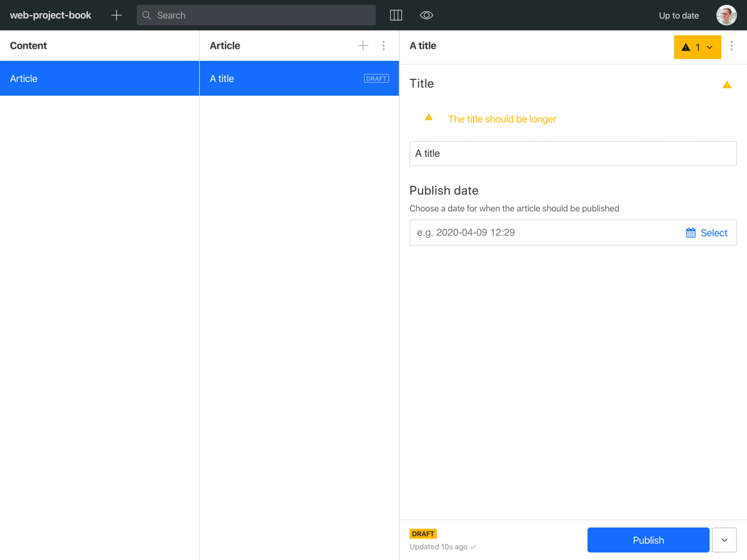Click the Publish button
The width and height of the screenshot is (747, 560).
click(x=648, y=540)
